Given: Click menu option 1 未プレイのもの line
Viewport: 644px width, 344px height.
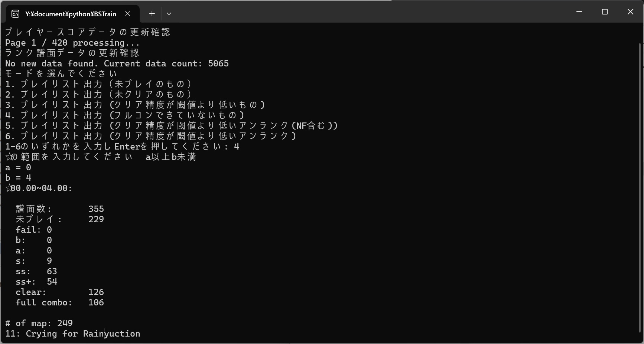Looking at the screenshot, I should pyautogui.click(x=99, y=84).
